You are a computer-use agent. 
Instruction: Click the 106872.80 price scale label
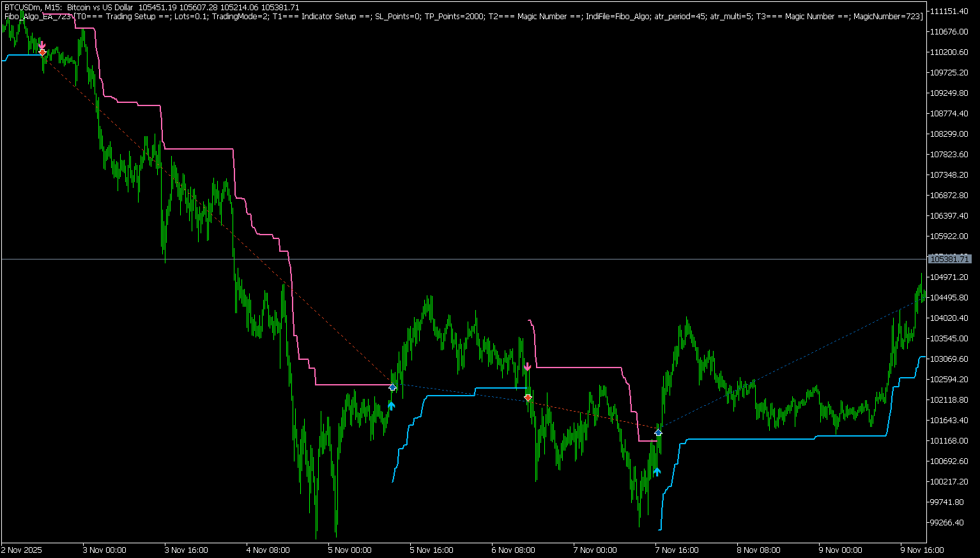pyautogui.click(x=949, y=195)
